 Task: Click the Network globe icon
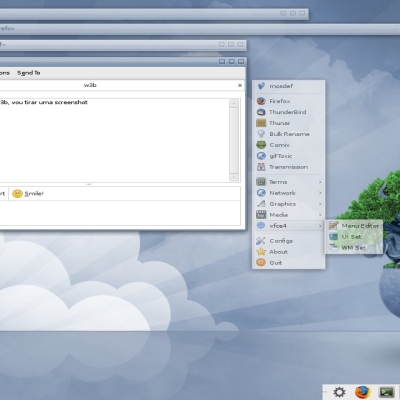pyautogui.click(x=261, y=193)
